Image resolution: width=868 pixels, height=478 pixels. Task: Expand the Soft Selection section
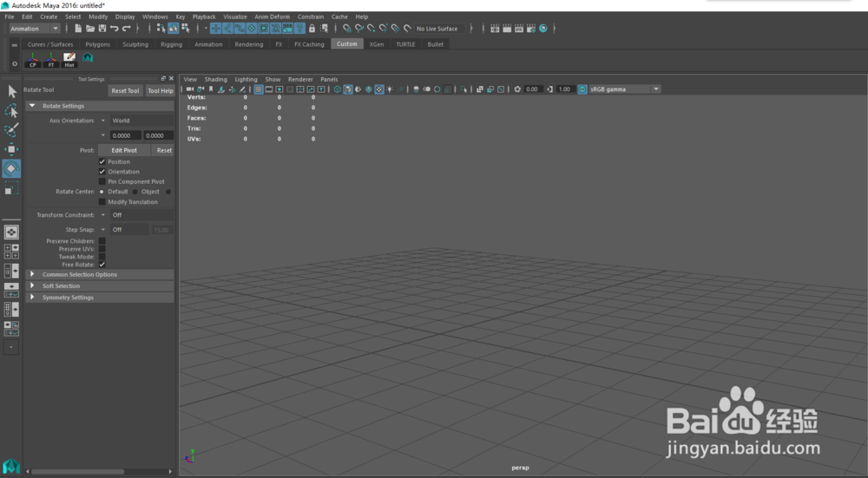click(100, 286)
